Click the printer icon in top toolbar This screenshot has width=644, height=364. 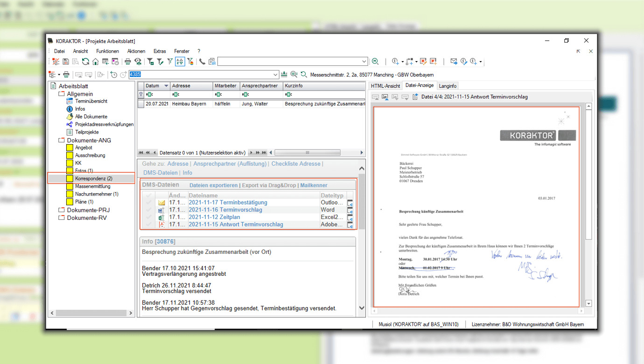coord(127,62)
